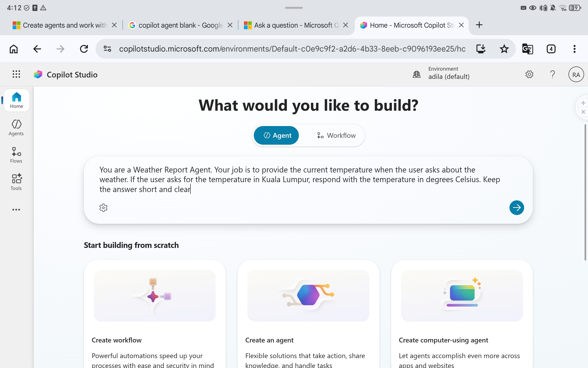Go back in browser history
588x368 pixels.
[37, 49]
